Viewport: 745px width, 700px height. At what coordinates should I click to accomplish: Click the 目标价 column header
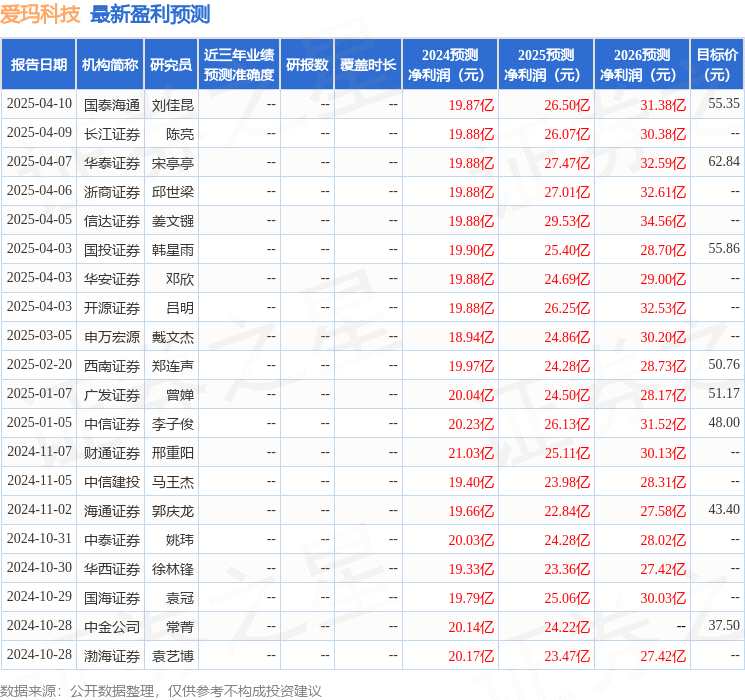716,65
